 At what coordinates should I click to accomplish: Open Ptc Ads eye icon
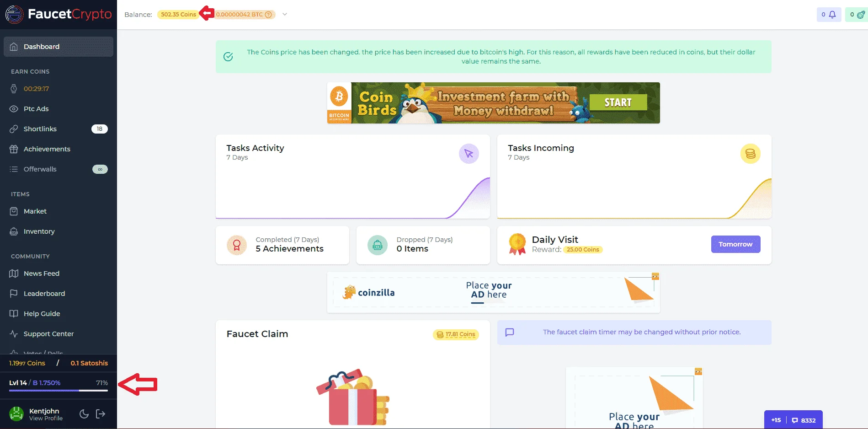tap(14, 109)
